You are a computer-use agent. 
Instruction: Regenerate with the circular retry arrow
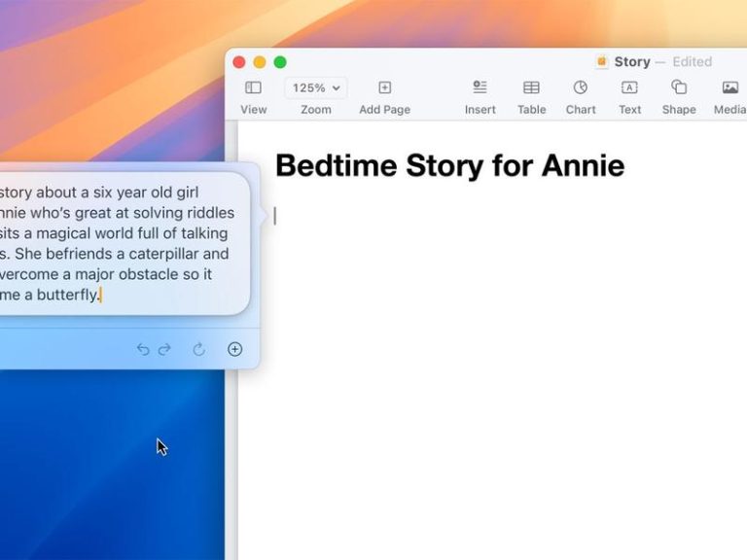coord(199,350)
